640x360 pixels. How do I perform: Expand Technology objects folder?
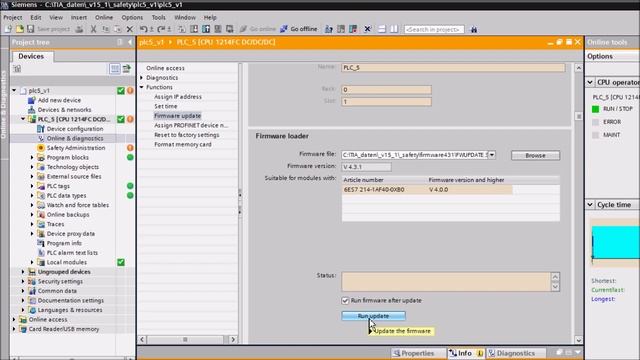(32, 167)
